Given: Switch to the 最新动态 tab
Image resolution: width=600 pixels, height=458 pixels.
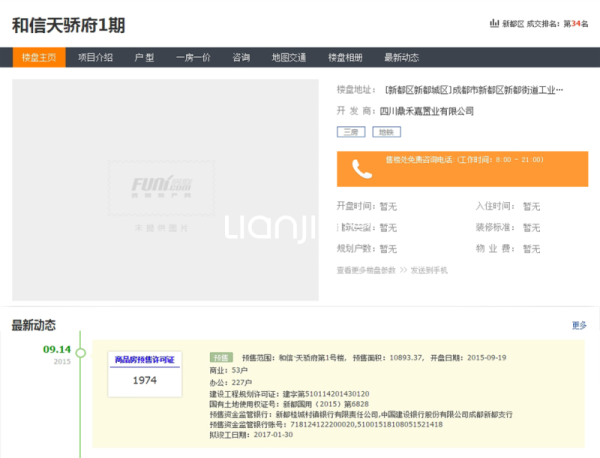Looking at the screenshot, I should [401, 58].
